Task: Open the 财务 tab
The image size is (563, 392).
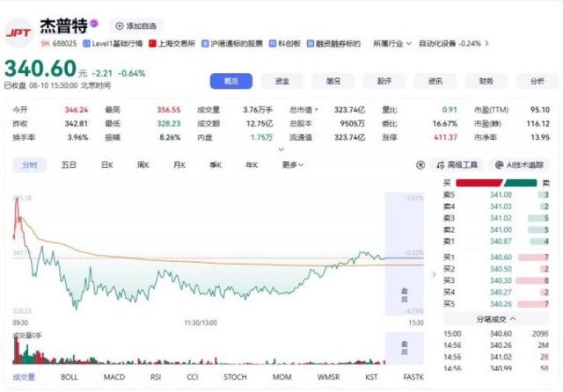Action: click(486, 81)
